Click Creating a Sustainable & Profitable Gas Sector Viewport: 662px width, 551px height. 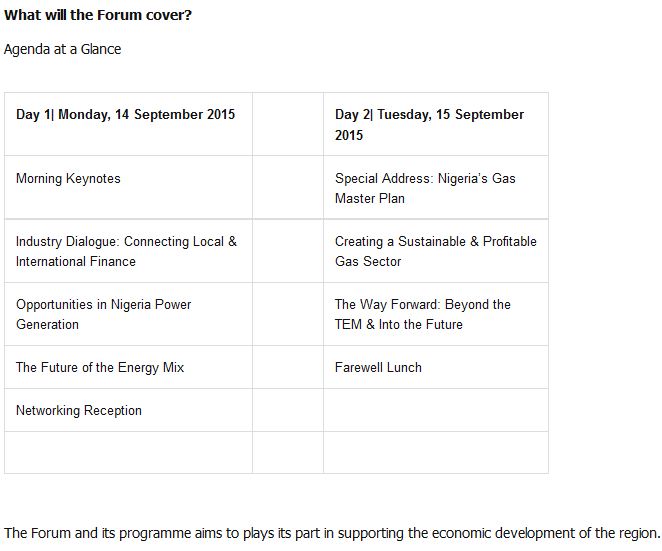(435, 251)
